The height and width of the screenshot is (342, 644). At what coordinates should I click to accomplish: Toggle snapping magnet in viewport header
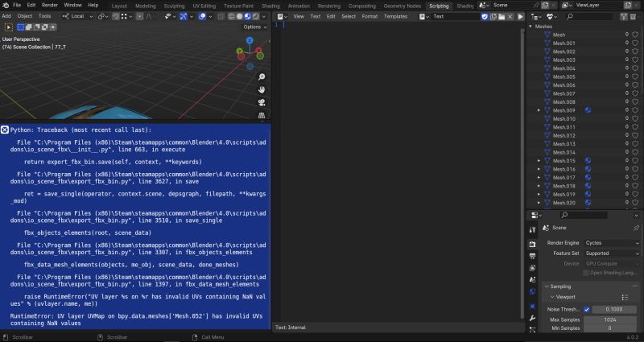point(116,17)
